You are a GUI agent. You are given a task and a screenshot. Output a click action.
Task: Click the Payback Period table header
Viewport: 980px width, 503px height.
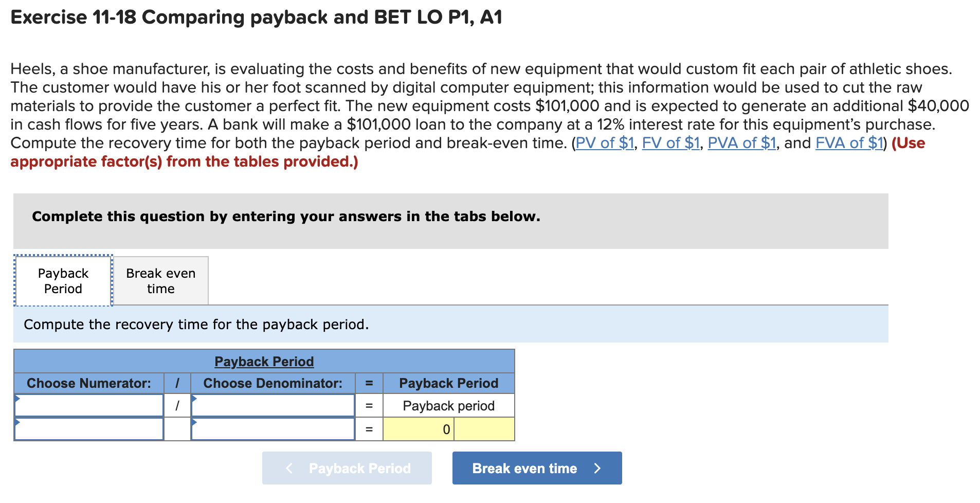pos(263,361)
